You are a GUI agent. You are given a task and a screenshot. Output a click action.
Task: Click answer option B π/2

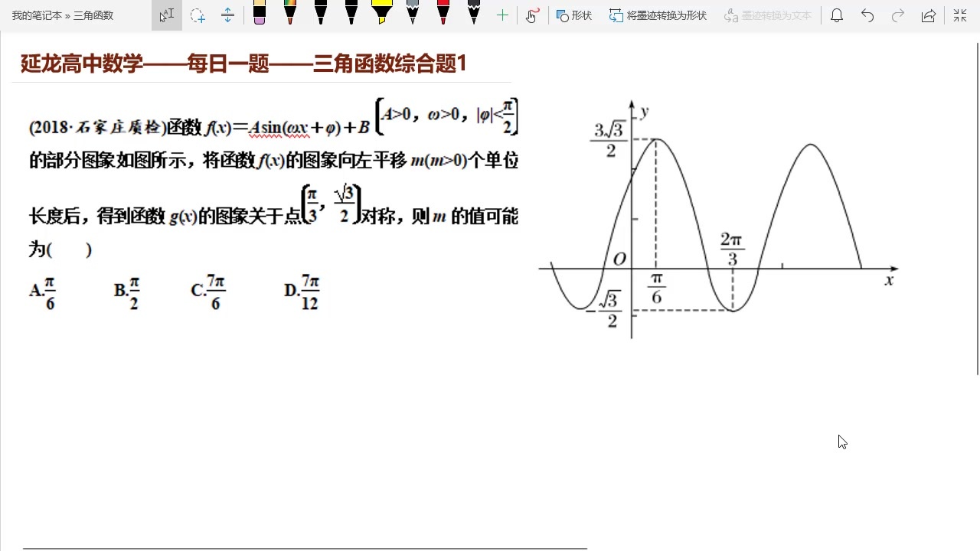pos(127,291)
